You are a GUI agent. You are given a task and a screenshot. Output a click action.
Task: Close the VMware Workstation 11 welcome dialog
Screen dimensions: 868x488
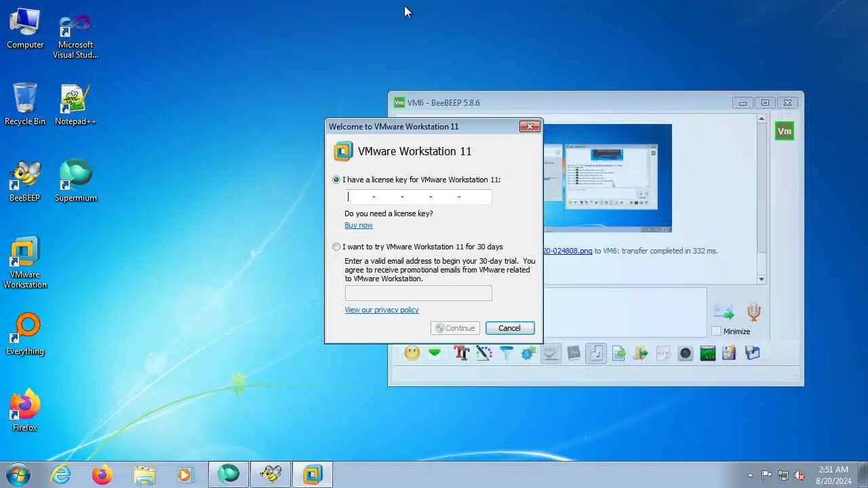530,126
